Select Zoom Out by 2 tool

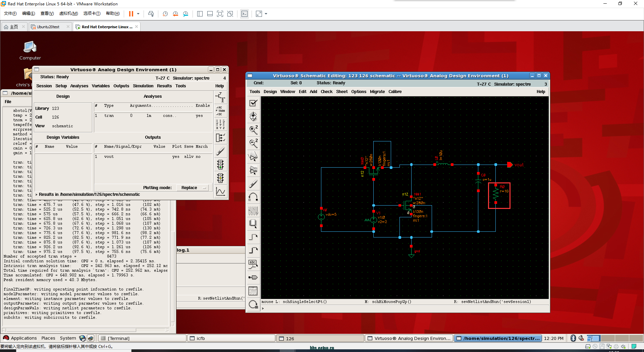(x=253, y=143)
